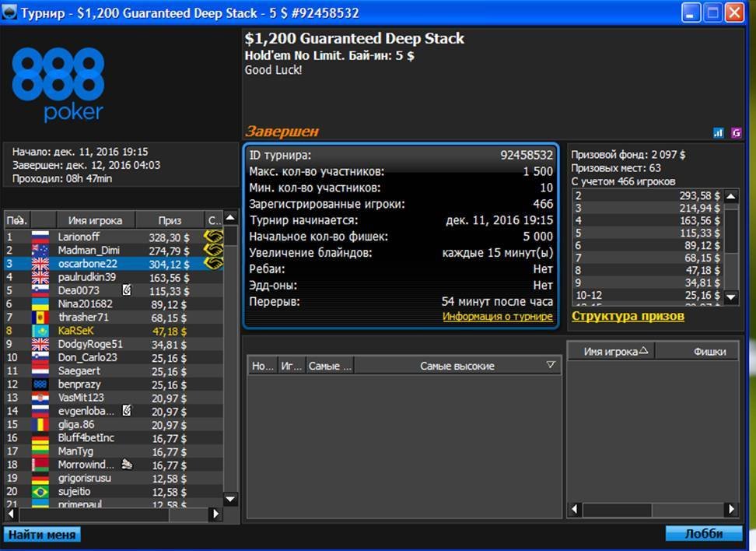Open the Лобби button
This screenshot has height=551, width=756.
pos(703,534)
